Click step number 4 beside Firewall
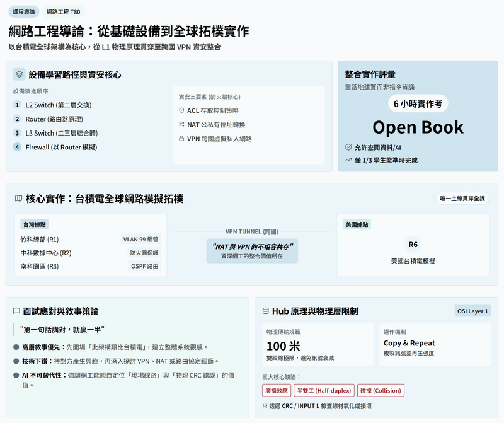Image resolution: width=504 pixels, height=423 pixels. 18,147
